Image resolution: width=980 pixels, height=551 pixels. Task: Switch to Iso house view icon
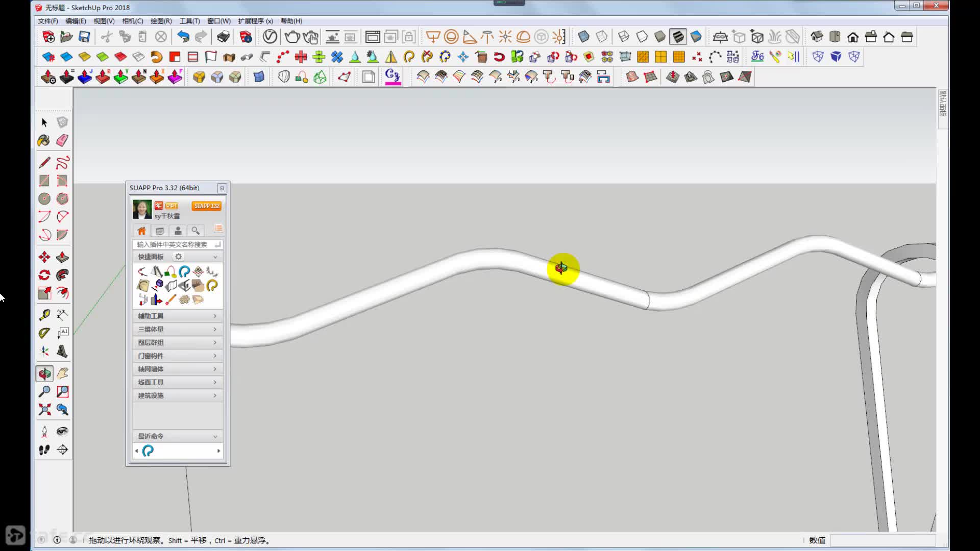click(817, 37)
